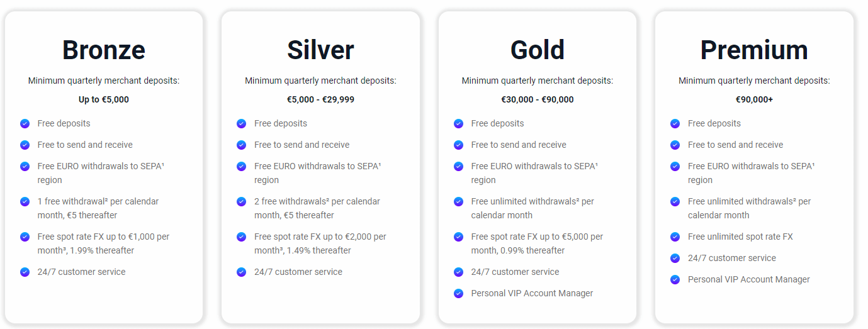Click Silver '€5,000 - €29,999' deposit range
Viewport: 868px width, 329px height.
tap(320, 99)
